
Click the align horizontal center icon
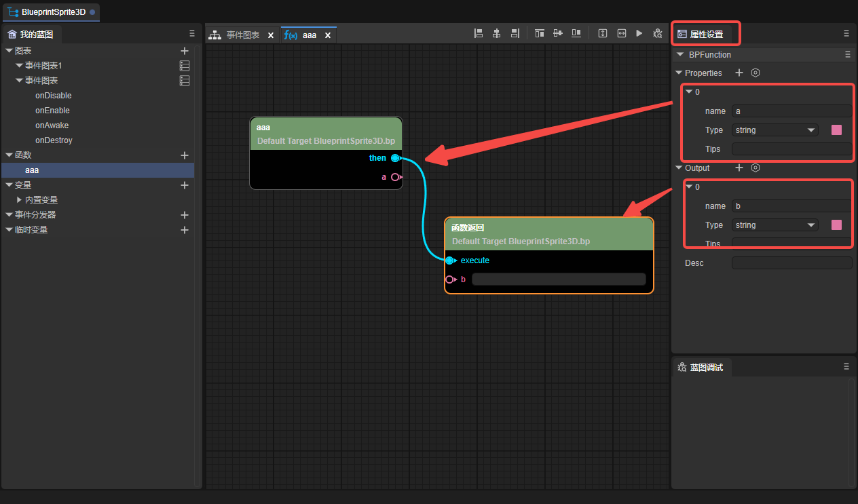[x=497, y=33]
